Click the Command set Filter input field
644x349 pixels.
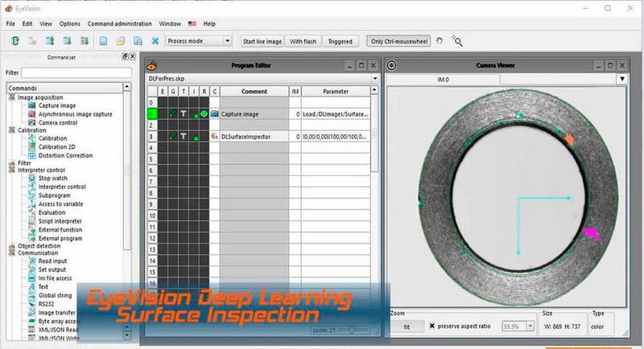coord(76,72)
